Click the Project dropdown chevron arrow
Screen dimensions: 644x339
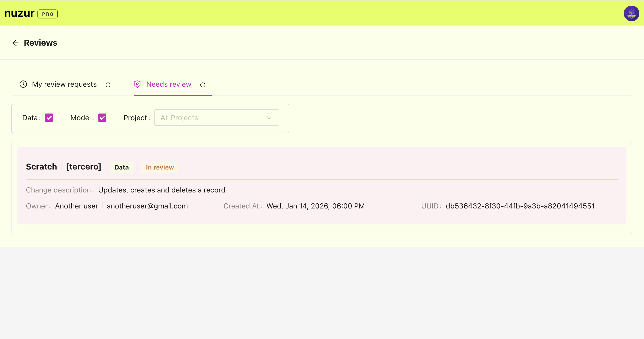click(269, 118)
